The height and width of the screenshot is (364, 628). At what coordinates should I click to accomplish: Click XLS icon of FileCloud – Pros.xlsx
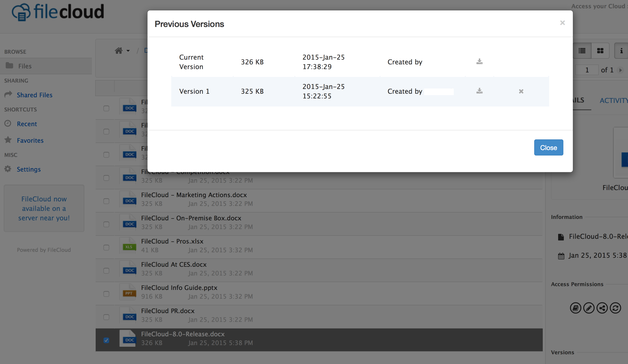(x=128, y=246)
